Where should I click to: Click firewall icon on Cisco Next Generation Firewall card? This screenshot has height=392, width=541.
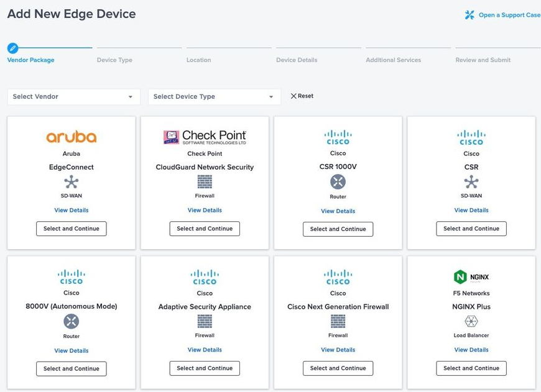click(x=338, y=321)
